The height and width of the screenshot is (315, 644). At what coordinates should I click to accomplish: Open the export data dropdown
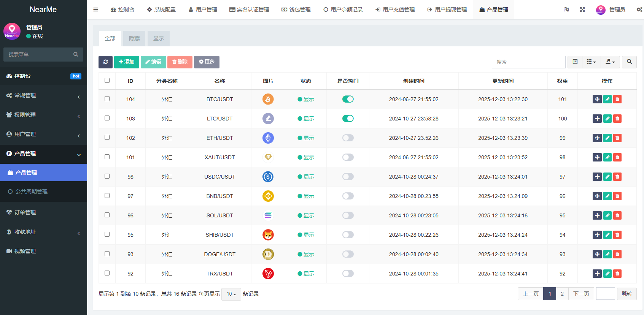coord(610,62)
